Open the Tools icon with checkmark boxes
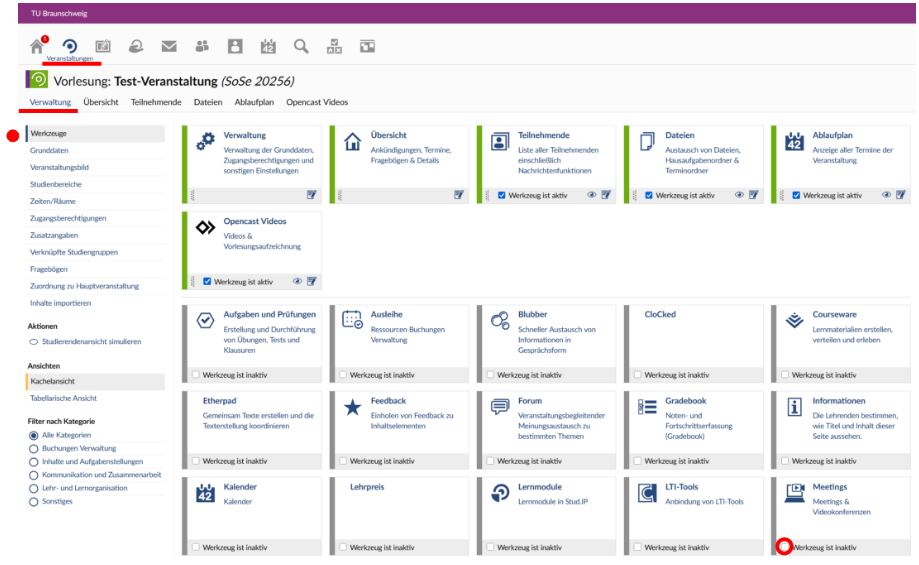 [334, 46]
